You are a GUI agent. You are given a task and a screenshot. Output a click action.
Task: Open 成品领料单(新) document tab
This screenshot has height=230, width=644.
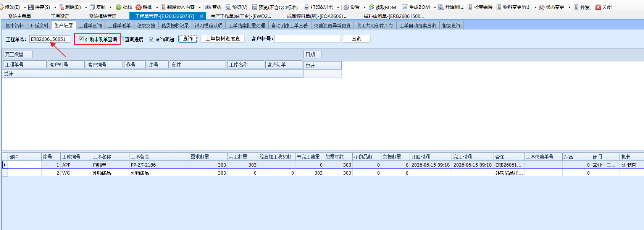317,16
